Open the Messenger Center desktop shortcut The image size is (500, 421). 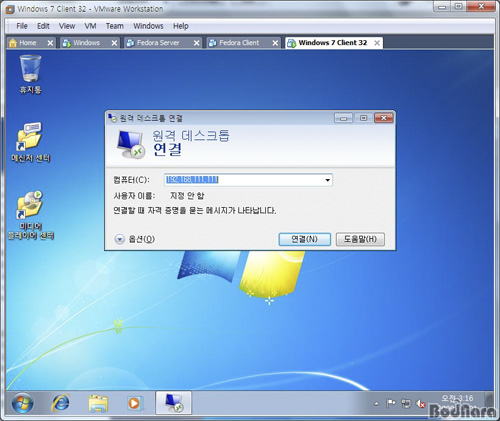pos(30,142)
